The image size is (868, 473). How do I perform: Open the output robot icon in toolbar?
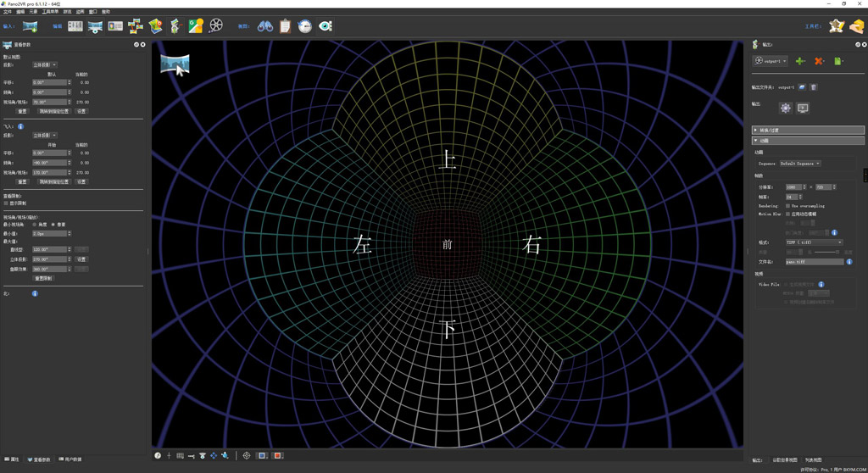point(175,26)
